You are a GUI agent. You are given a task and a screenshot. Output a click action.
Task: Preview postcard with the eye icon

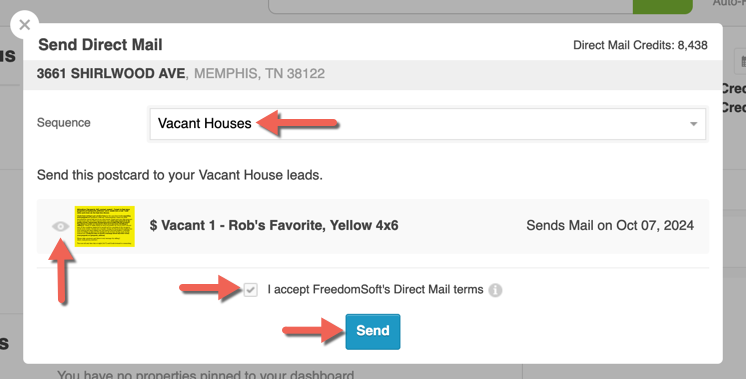[60, 226]
